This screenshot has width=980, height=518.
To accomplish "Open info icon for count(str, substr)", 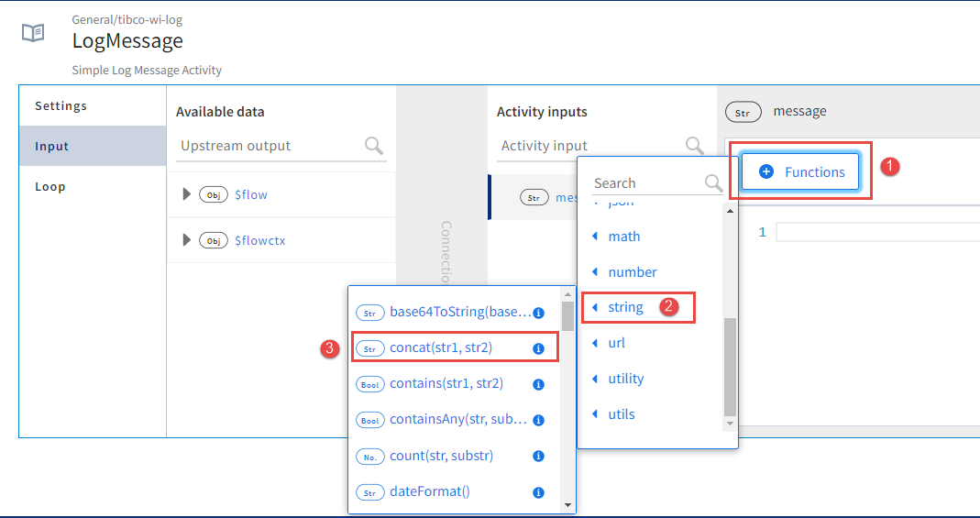I will (539, 456).
